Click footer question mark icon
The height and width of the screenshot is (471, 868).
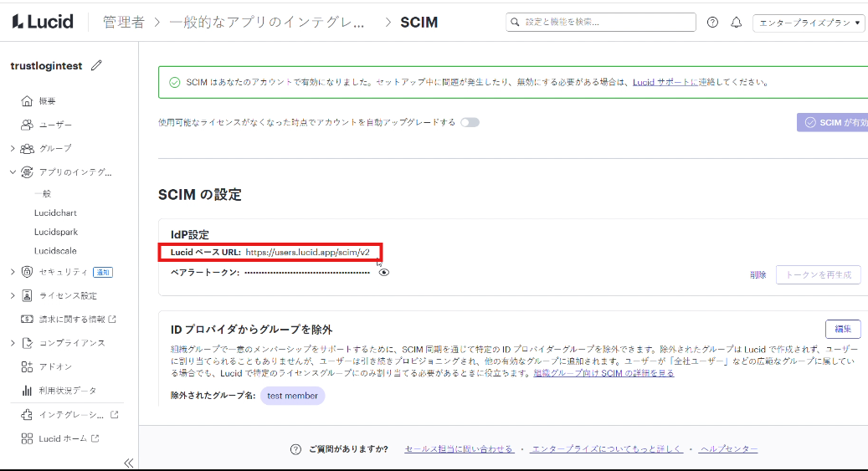click(295, 449)
